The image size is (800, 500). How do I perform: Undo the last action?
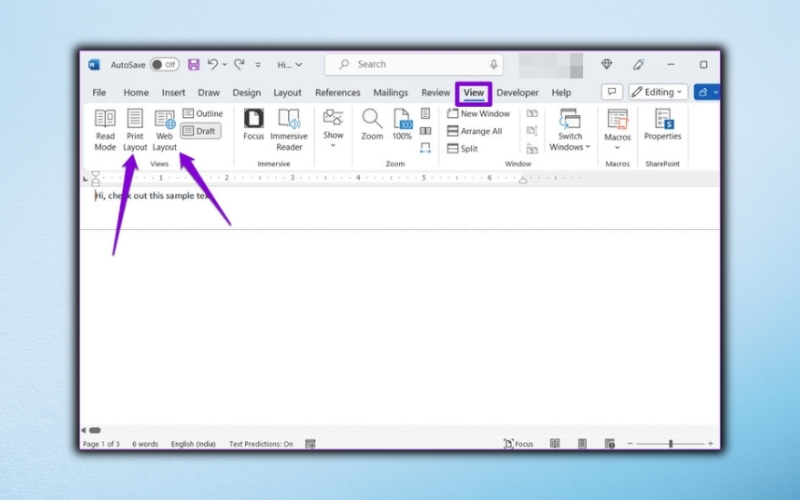click(x=213, y=64)
